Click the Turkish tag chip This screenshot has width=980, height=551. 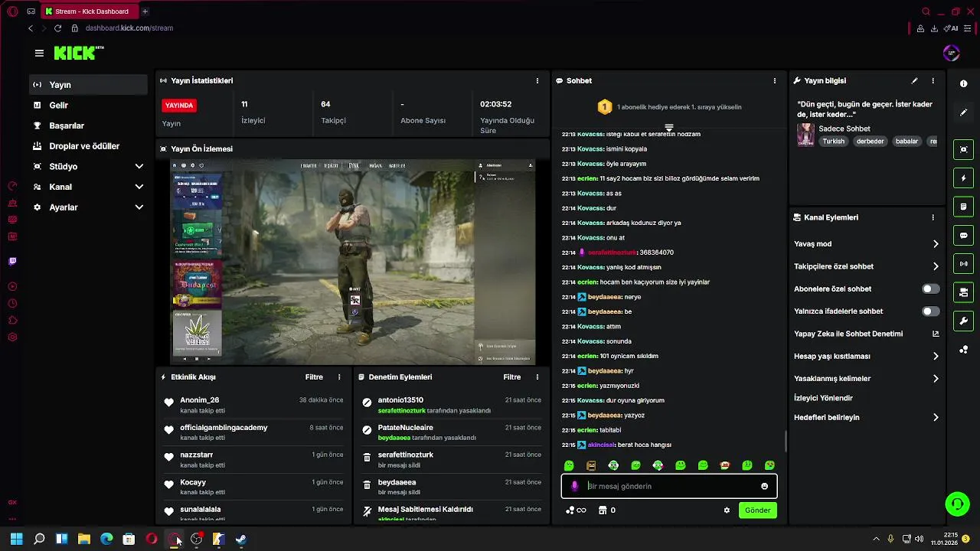coord(833,142)
